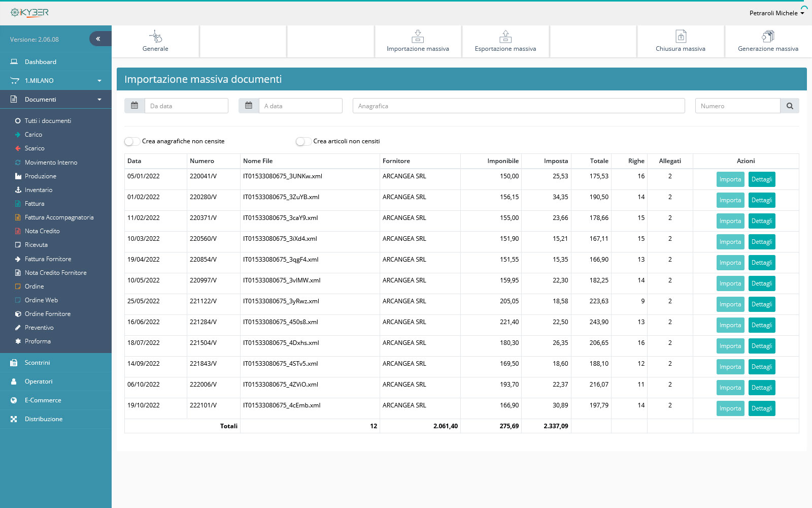The width and height of the screenshot is (812, 508).
Task: Focus the Numero input field
Action: 737,106
